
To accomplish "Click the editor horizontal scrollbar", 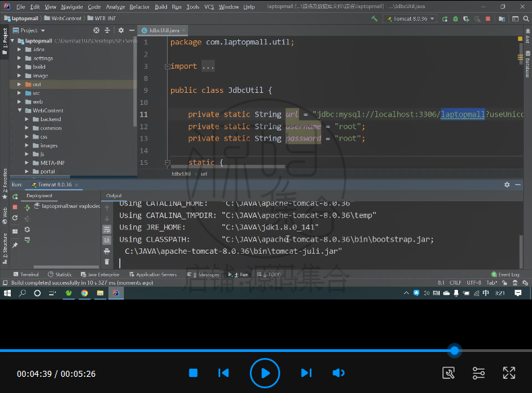I will point(228,166).
